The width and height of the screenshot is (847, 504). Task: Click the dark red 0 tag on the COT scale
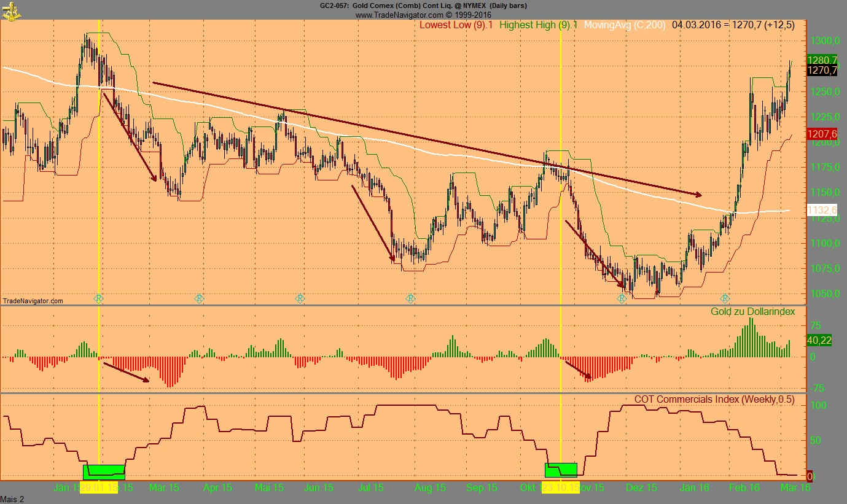(810, 476)
